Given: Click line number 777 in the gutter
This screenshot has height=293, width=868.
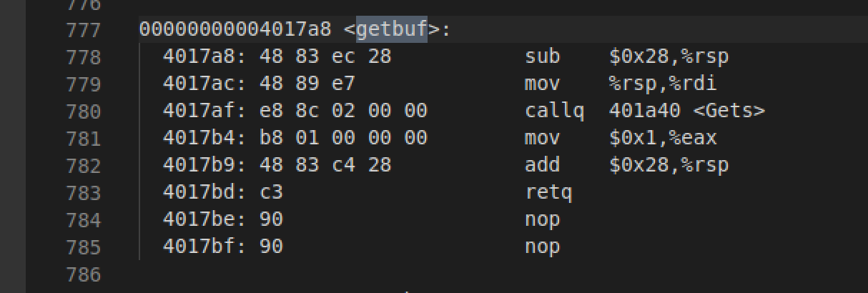Looking at the screenshot, I should (83, 30).
